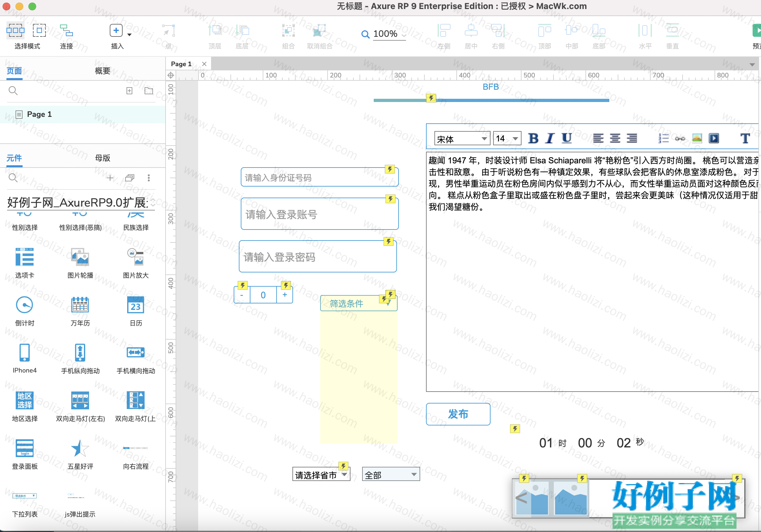The width and height of the screenshot is (761, 532).
Task: Switch to the 概要 outline tab
Action: [x=102, y=71]
